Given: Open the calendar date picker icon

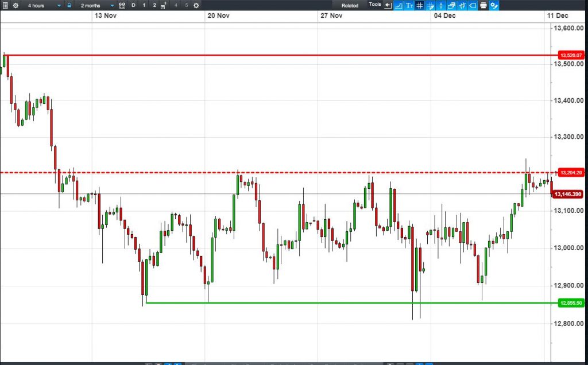Looking at the screenshot, I should coord(122,5).
